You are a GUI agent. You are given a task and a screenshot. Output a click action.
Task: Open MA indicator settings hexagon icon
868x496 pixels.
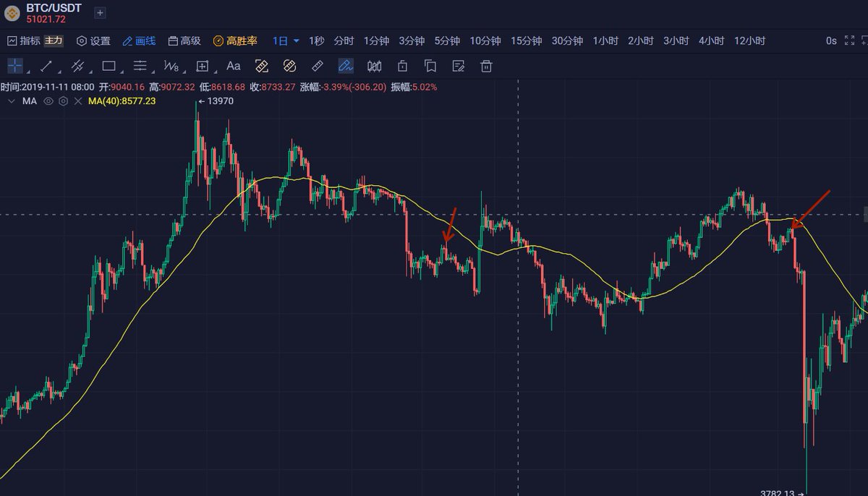click(63, 101)
